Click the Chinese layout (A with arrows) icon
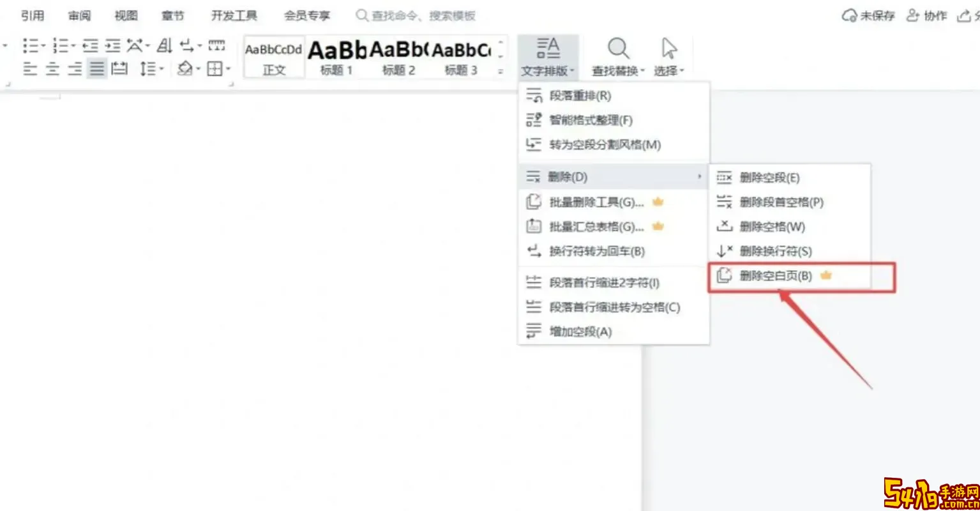The image size is (980, 511). (134, 45)
